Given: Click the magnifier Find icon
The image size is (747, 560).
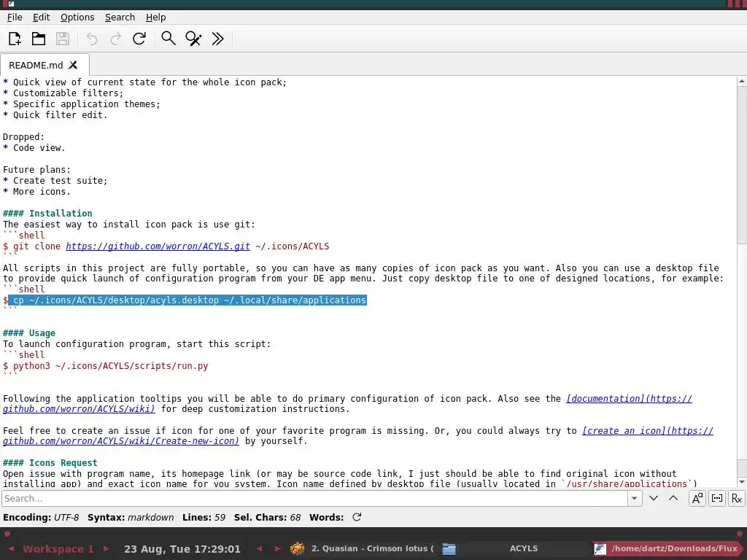Looking at the screenshot, I should coord(169,39).
